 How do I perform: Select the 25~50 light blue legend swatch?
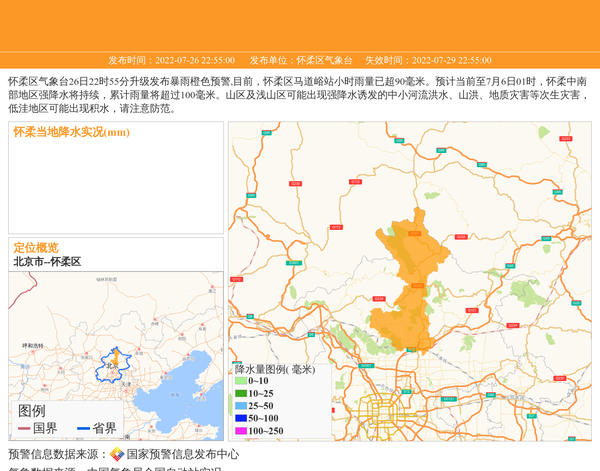coord(240,406)
